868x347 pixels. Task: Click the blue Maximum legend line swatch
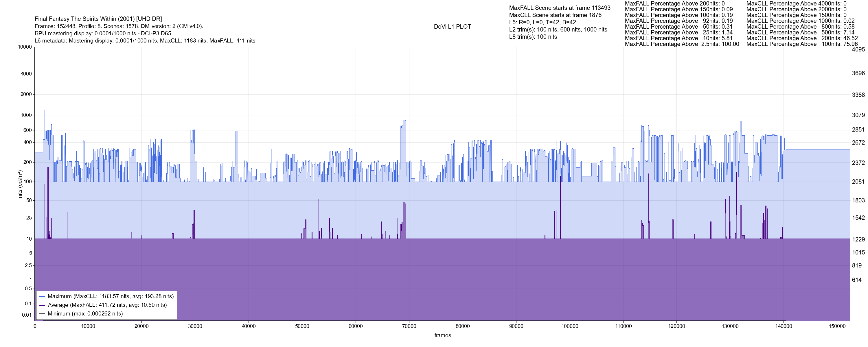click(x=42, y=296)
